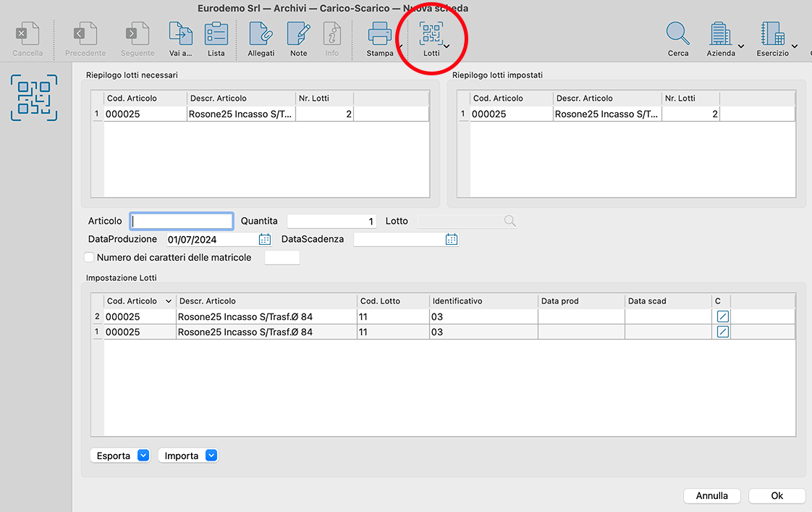The height and width of the screenshot is (512, 812).
Task: Open the DataProduzione calendar picker
Action: click(x=265, y=239)
